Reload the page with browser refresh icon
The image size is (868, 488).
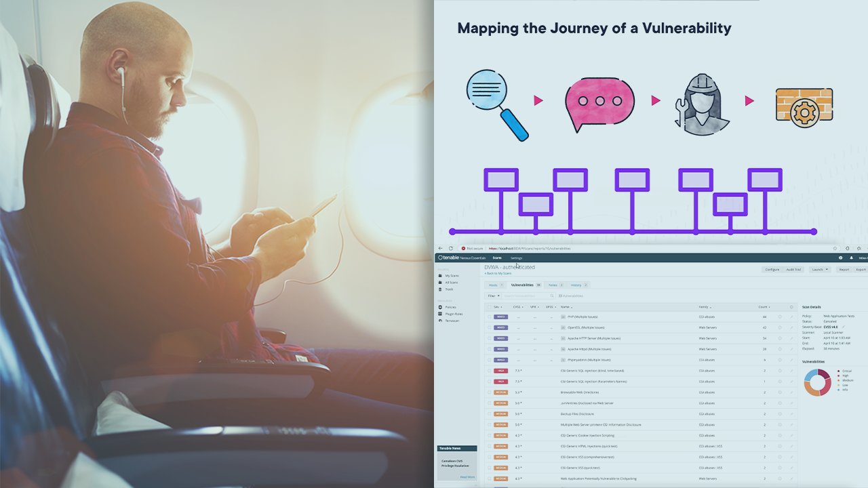click(x=451, y=249)
